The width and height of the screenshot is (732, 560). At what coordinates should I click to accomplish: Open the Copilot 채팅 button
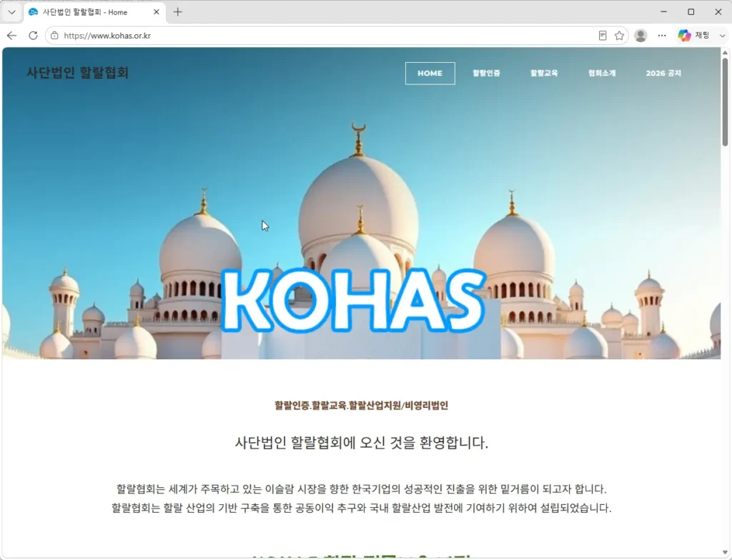pos(694,36)
